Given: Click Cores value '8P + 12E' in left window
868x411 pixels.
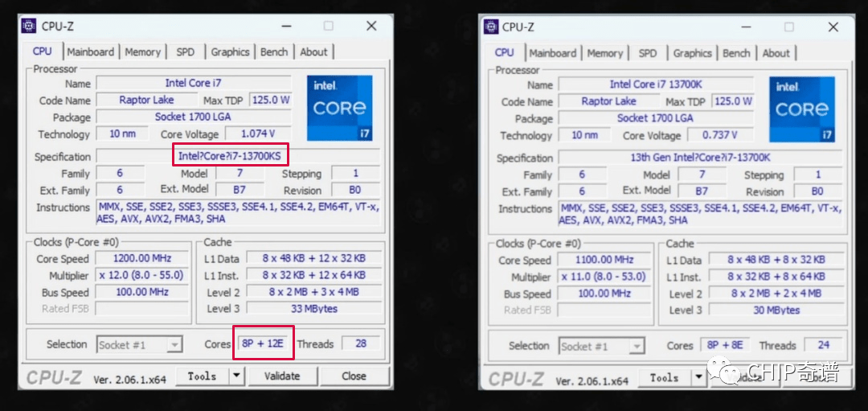Looking at the screenshot, I should (x=263, y=343).
